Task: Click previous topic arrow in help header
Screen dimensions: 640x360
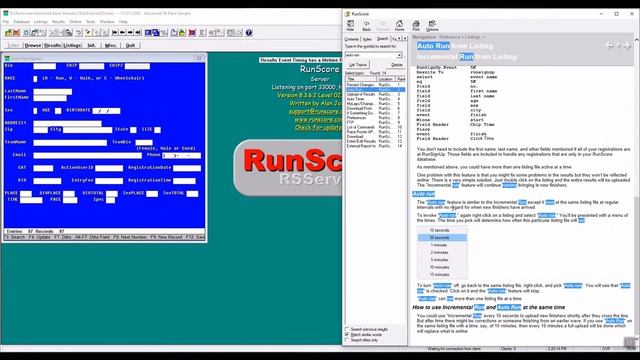Action: 610,45
